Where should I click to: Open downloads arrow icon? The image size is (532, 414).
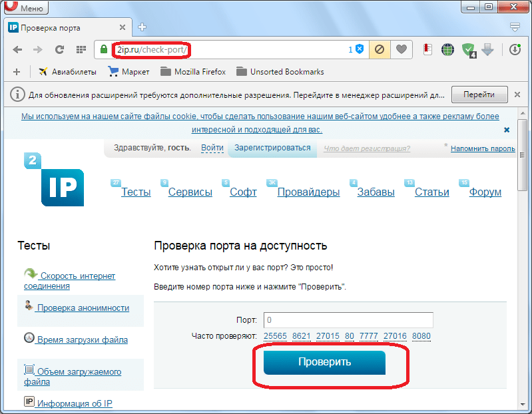click(487, 50)
